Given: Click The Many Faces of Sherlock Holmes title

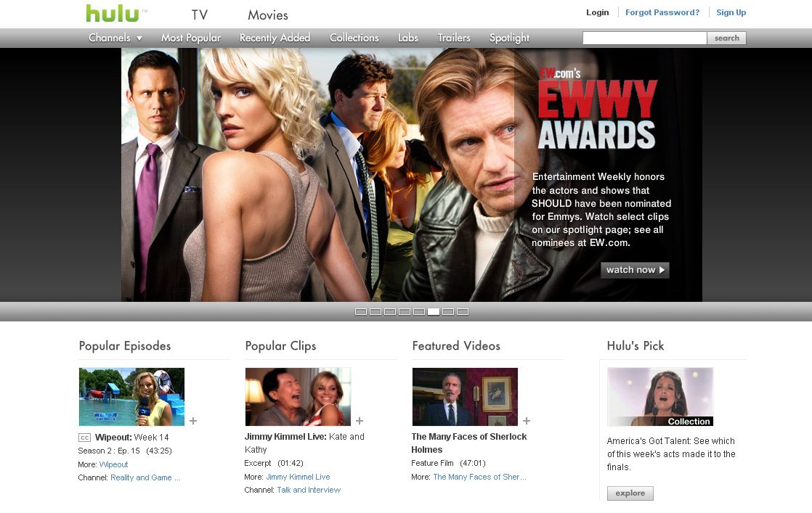Looking at the screenshot, I should click(469, 443).
